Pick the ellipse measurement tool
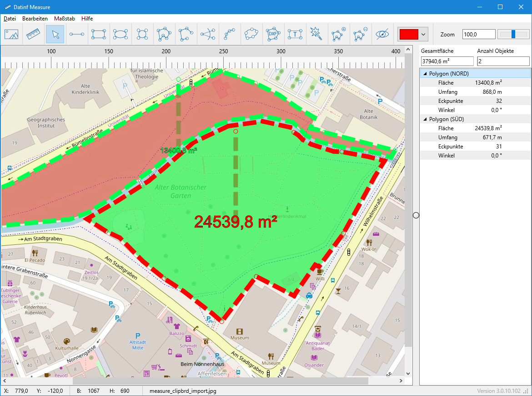This screenshot has height=396, width=532. [120, 34]
